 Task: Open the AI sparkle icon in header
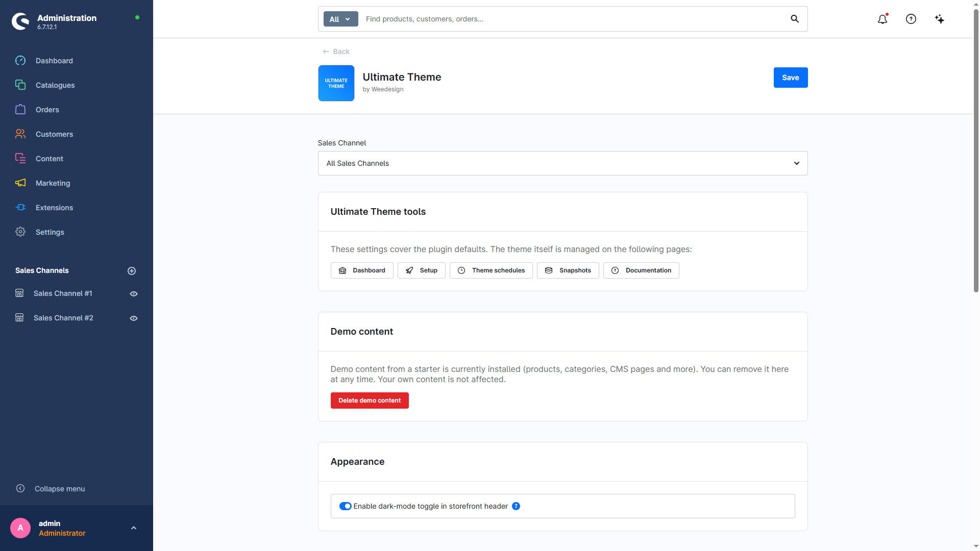pyautogui.click(x=940, y=19)
